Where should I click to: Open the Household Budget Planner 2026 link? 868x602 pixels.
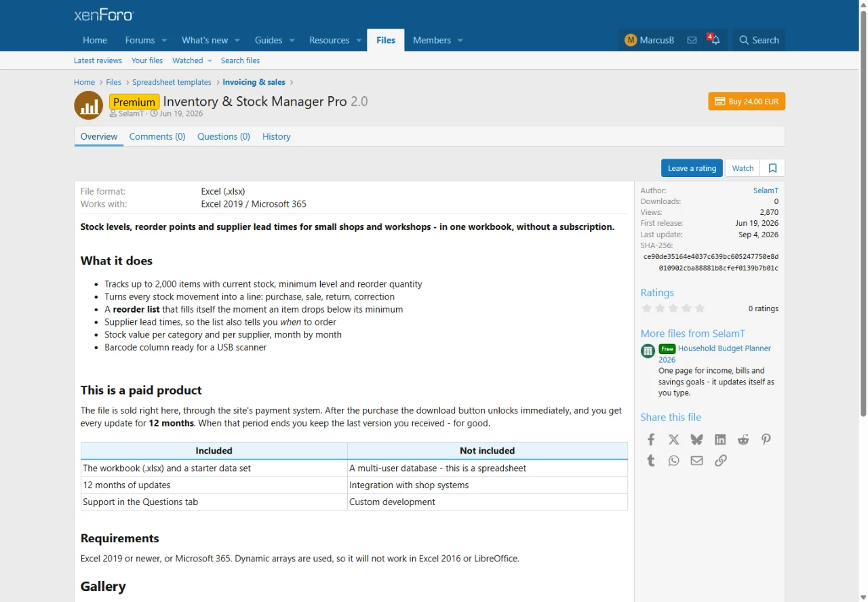715,354
